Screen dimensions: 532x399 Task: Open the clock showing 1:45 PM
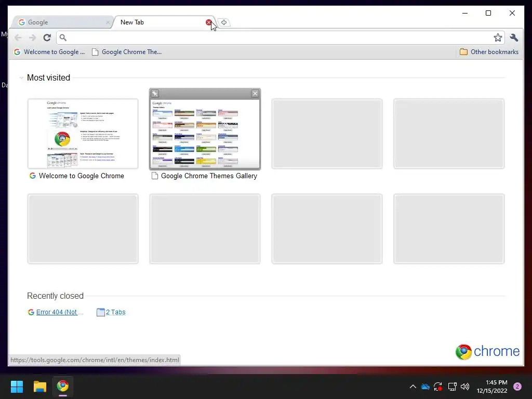[x=492, y=387]
